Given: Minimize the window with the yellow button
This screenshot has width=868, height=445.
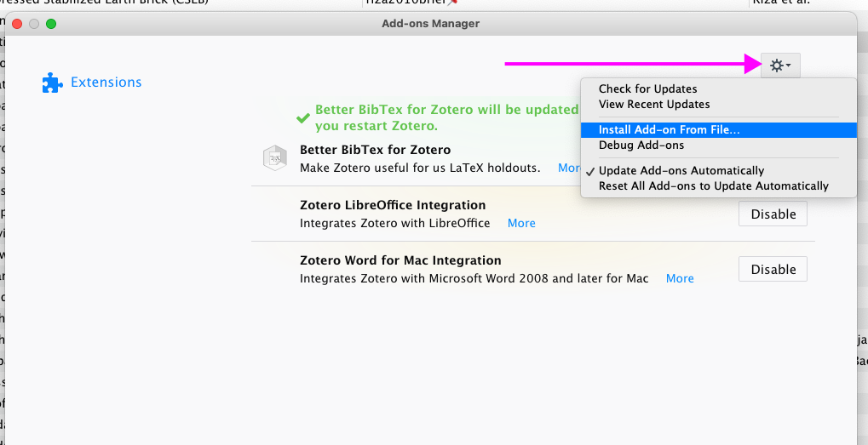Looking at the screenshot, I should (x=35, y=24).
